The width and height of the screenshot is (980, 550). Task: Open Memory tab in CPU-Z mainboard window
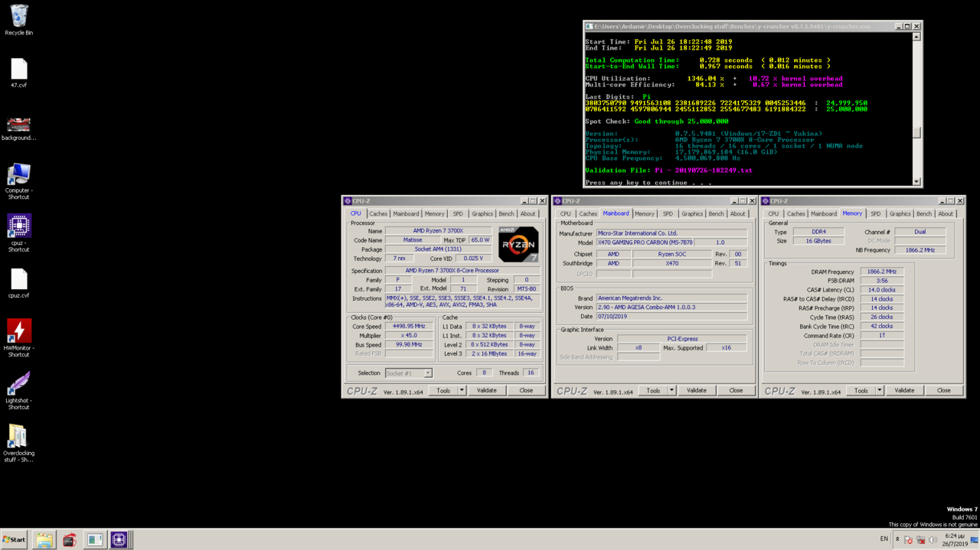[x=645, y=214]
